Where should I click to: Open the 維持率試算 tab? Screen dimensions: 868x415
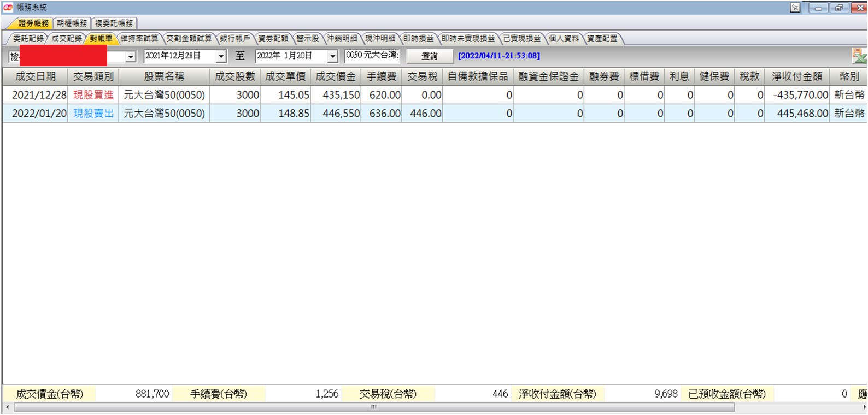click(139, 38)
